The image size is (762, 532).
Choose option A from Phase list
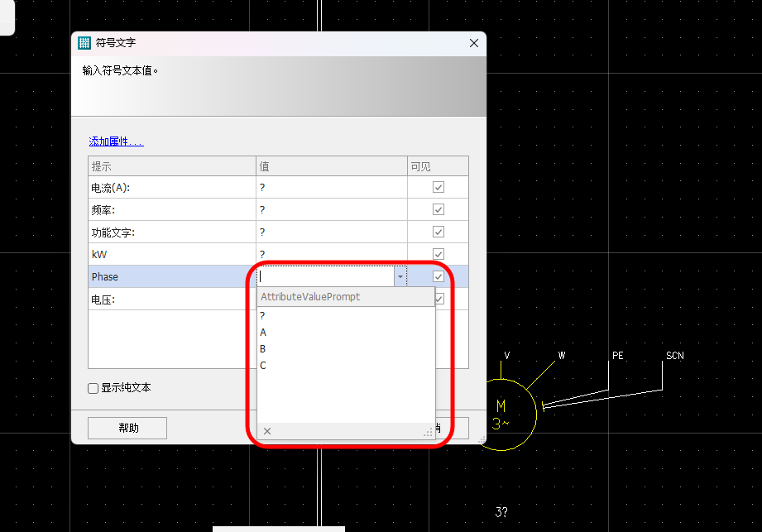263,333
